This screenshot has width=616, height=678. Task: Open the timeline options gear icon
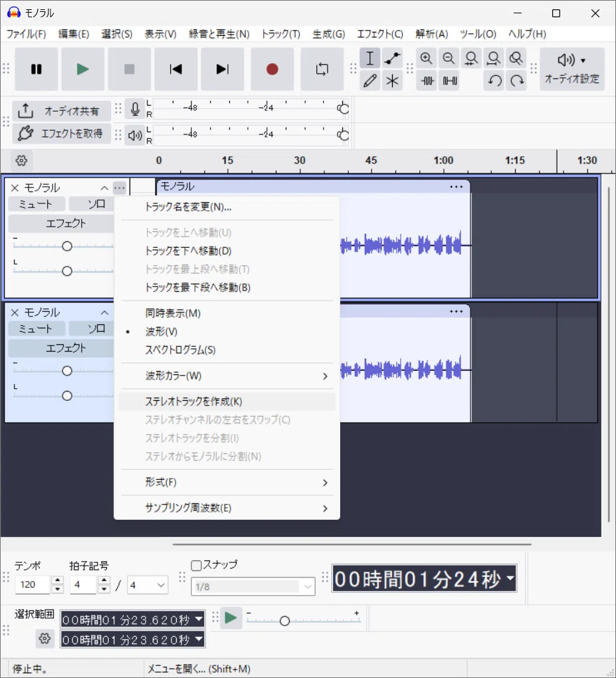pyautogui.click(x=21, y=161)
